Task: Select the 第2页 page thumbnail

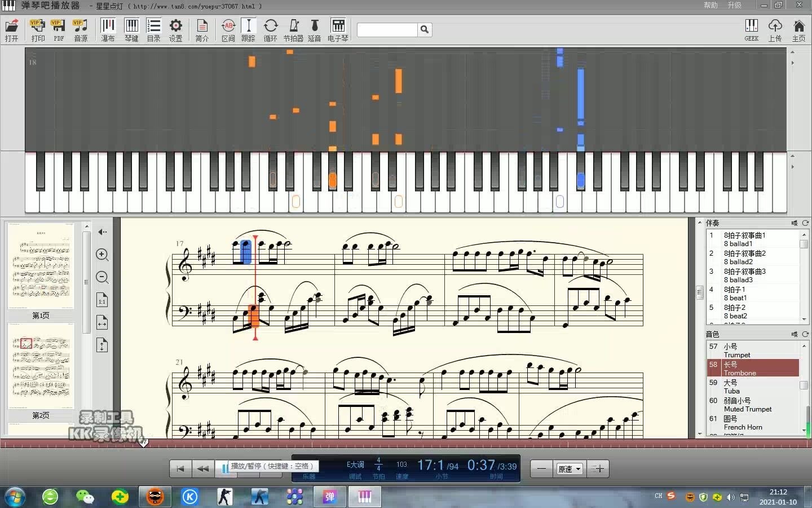Action: click(x=41, y=366)
